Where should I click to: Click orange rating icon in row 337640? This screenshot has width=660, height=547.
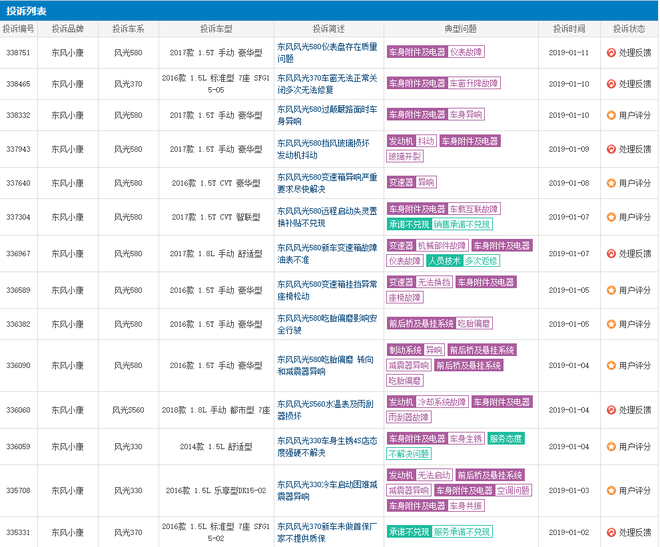tap(611, 183)
